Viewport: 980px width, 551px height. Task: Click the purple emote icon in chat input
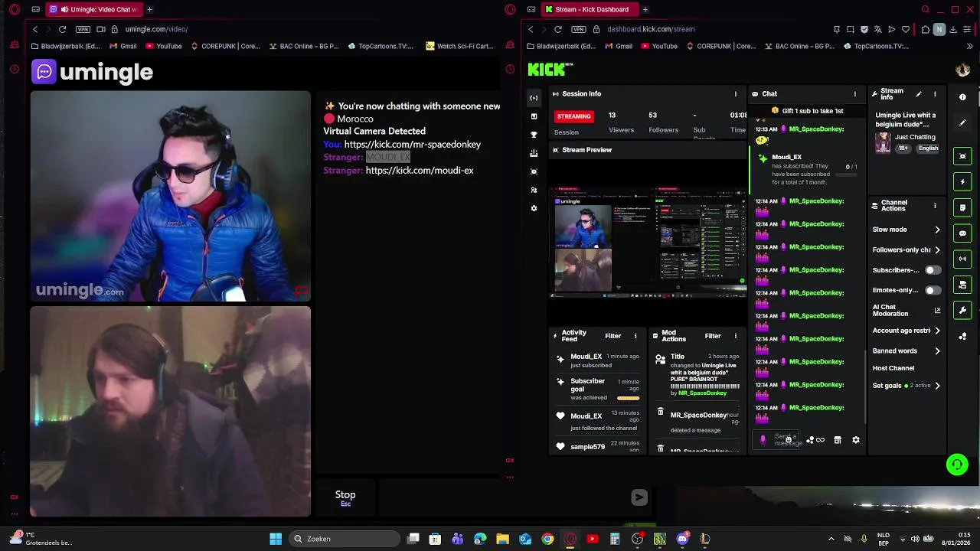[x=763, y=439]
